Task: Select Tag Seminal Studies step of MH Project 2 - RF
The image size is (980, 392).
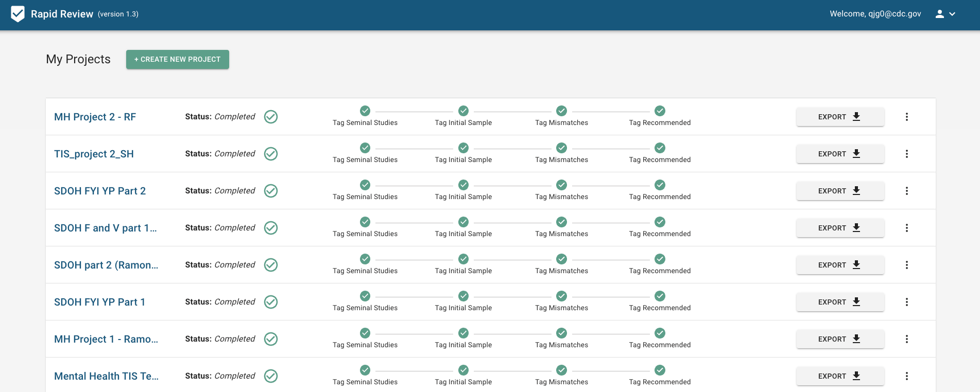Action: [365, 116]
